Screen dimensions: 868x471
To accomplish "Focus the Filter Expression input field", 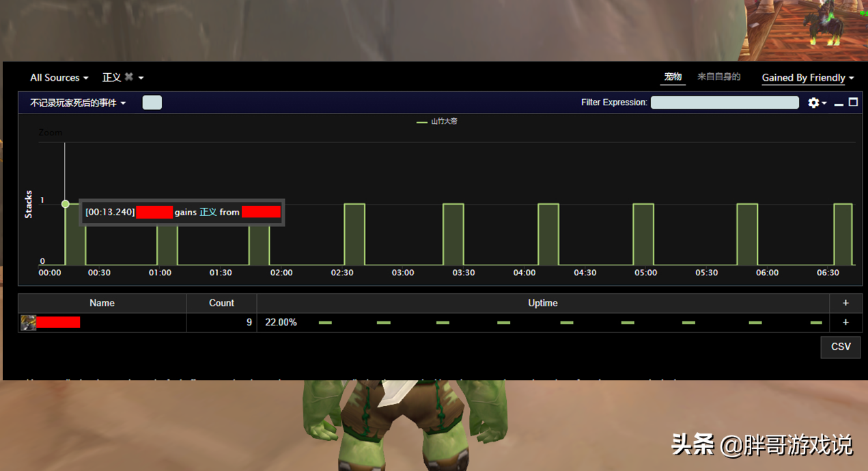I will (x=725, y=103).
